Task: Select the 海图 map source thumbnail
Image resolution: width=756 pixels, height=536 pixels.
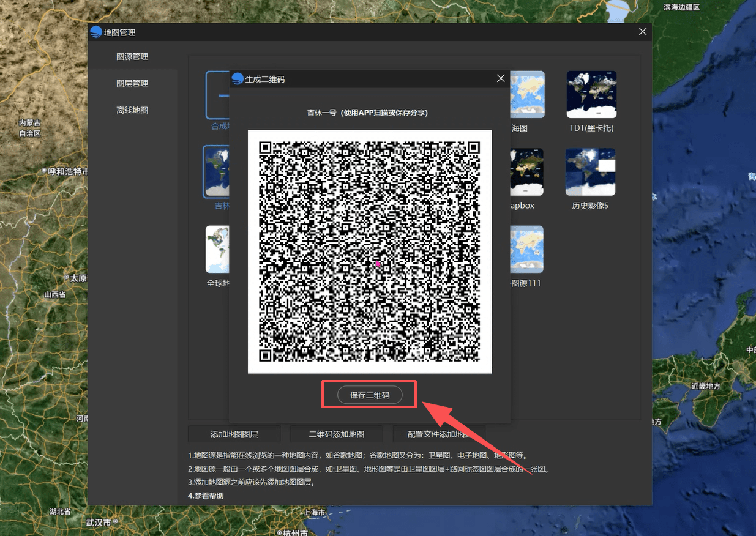Action: click(x=527, y=94)
